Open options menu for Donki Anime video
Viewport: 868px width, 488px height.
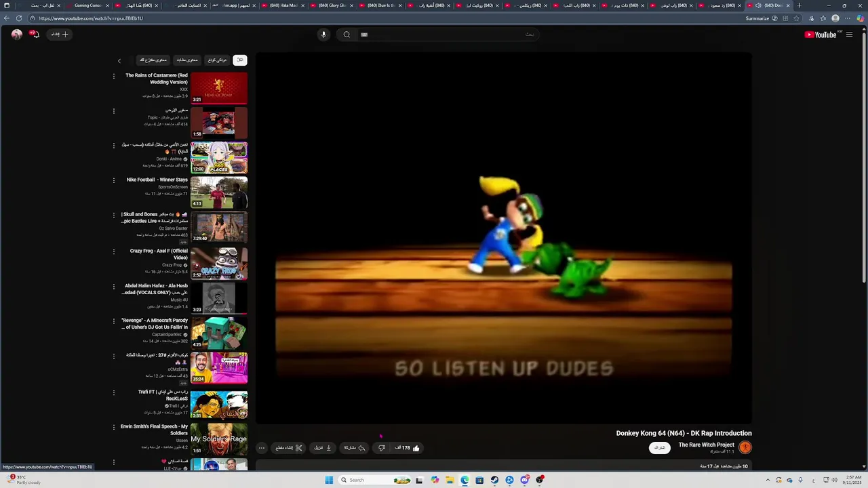pyautogui.click(x=114, y=145)
